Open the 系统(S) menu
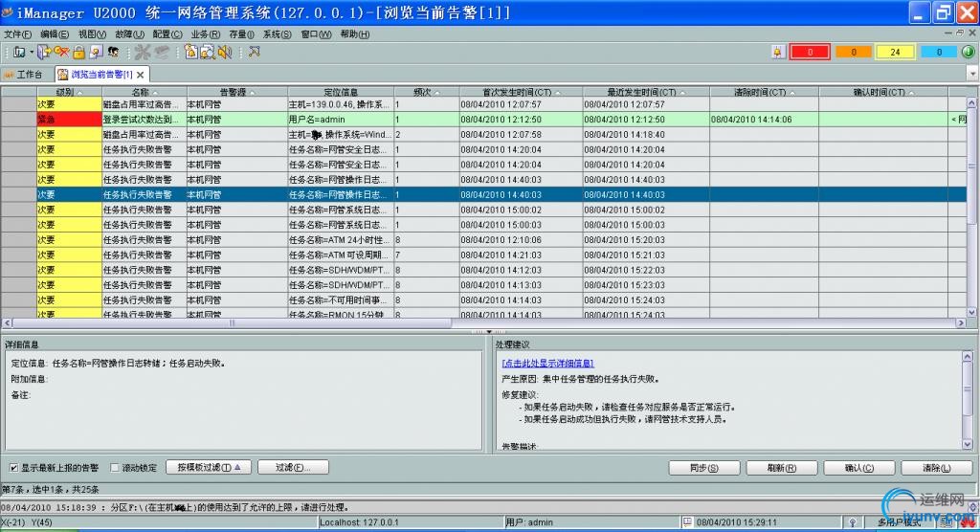Image resolution: width=980 pixels, height=532 pixels. [277, 34]
